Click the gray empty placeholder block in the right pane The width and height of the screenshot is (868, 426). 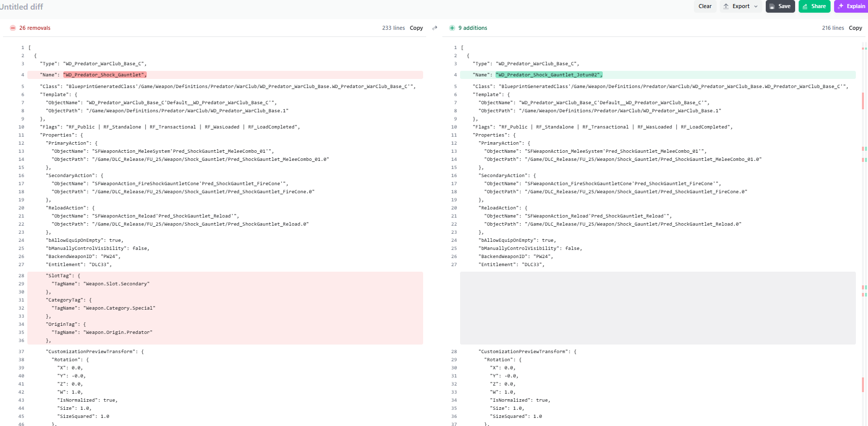tap(657, 308)
